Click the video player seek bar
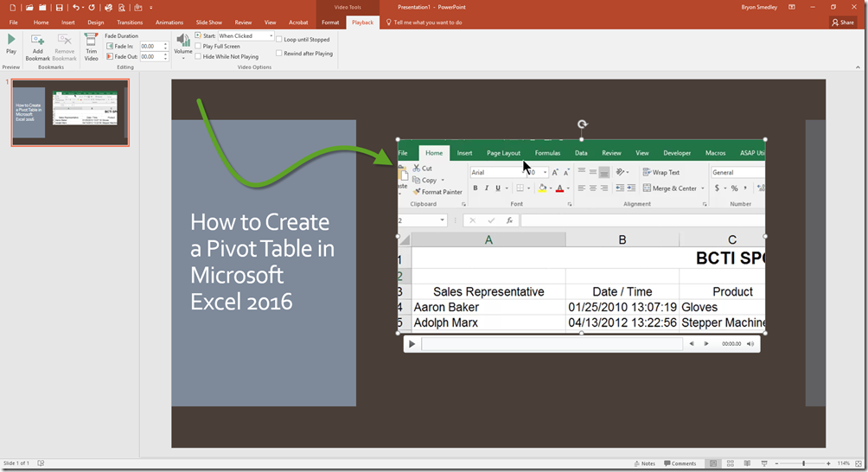Screen dimensions: 868x472 tap(552, 344)
